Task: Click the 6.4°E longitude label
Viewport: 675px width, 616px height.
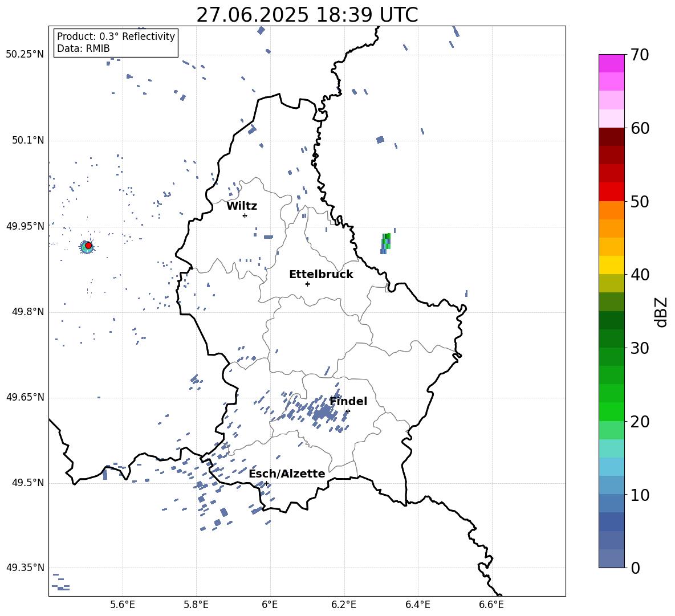Action: pyautogui.click(x=417, y=605)
